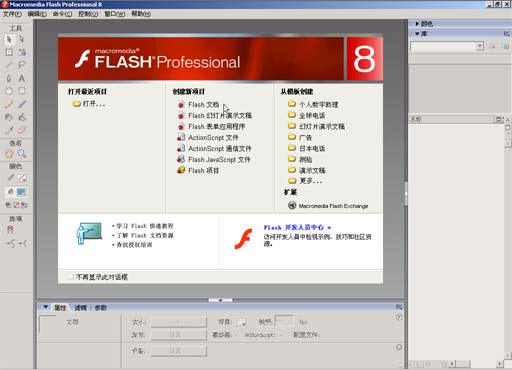Open the Flash 开发人员中心 link
This screenshot has width=512, height=370.
297,227
